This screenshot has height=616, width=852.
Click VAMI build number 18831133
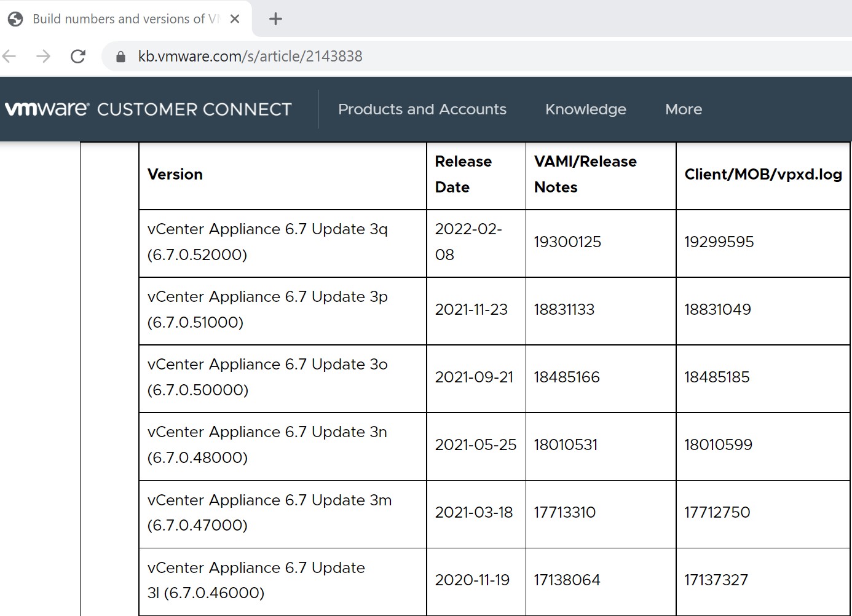tap(564, 310)
